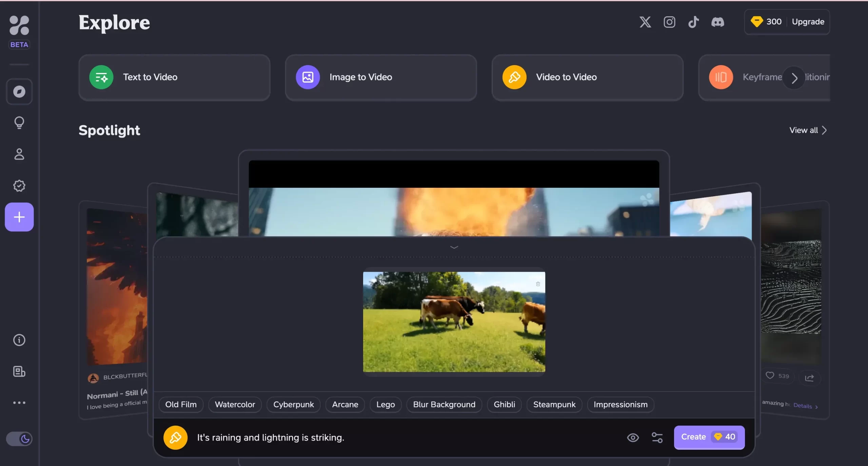Click the Upgrade button

point(808,22)
